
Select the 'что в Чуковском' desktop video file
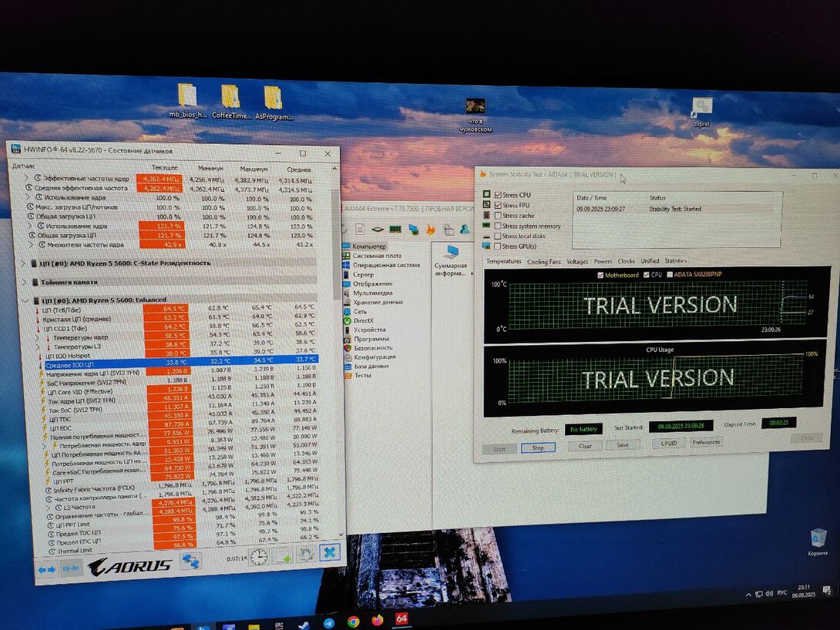(475, 115)
